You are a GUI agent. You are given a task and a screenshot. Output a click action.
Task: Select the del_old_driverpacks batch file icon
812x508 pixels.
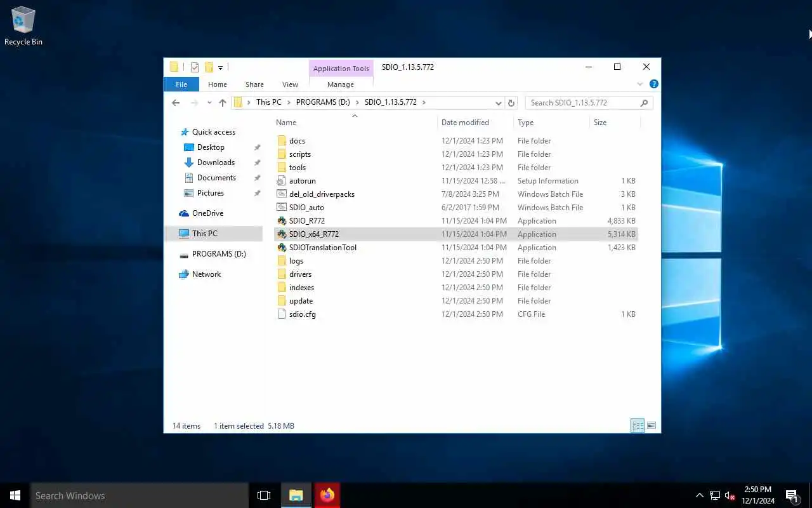(282, 194)
